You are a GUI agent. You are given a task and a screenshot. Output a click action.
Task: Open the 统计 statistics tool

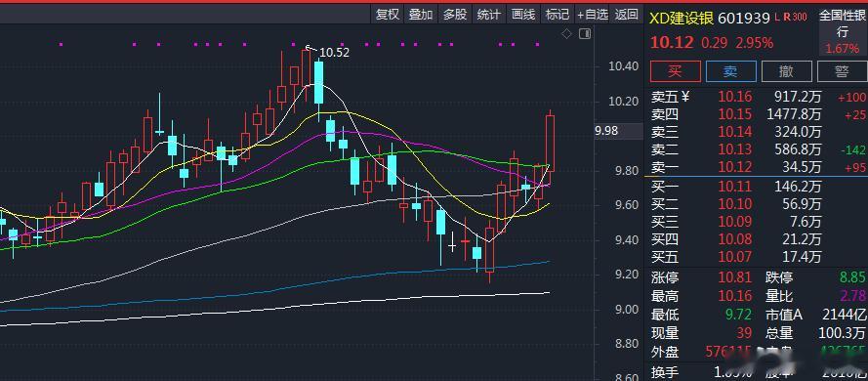(x=488, y=15)
